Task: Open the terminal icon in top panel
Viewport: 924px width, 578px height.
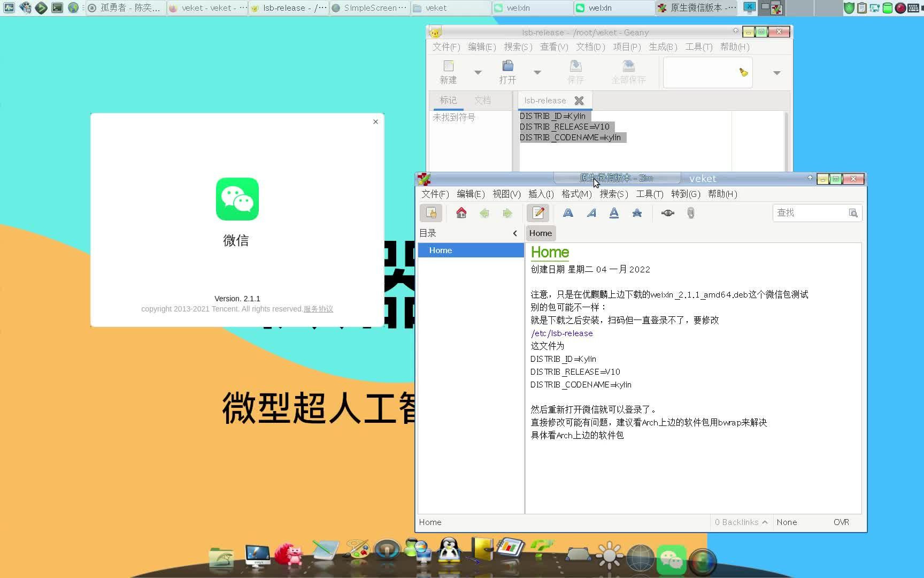Action: tap(57, 7)
